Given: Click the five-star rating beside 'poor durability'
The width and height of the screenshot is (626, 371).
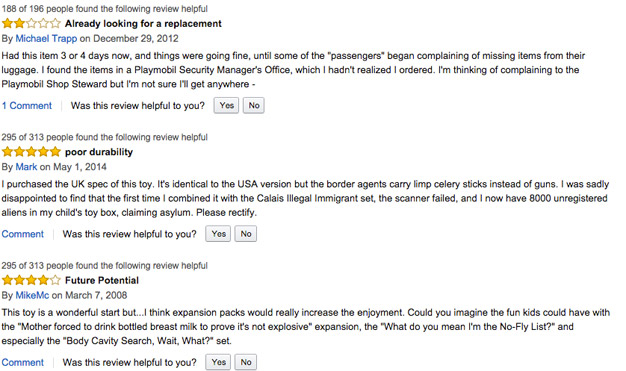Looking at the screenshot, I should click(x=31, y=152).
